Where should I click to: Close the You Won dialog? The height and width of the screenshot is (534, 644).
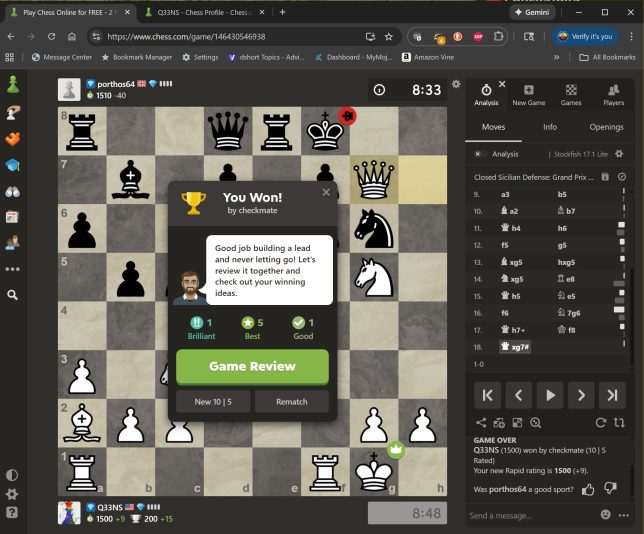(x=325, y=193)
